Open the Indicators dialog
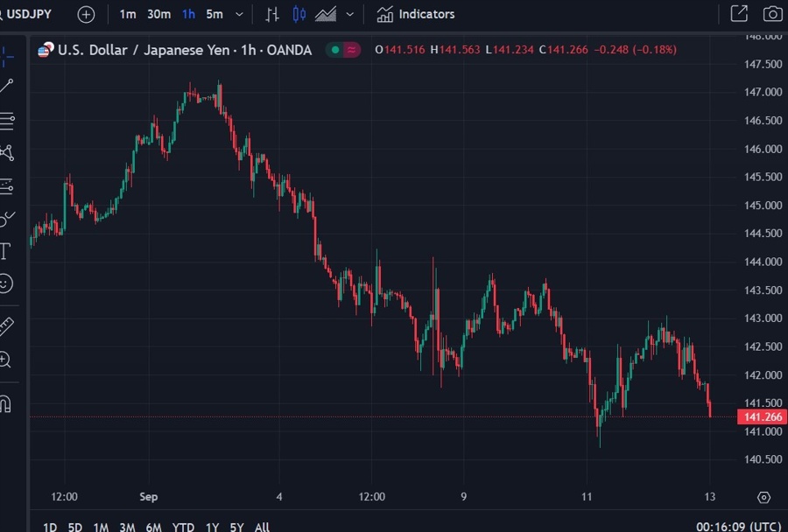The height and width of the screenshot is (532, 788). pyautogui.click(x=416, y=14)
